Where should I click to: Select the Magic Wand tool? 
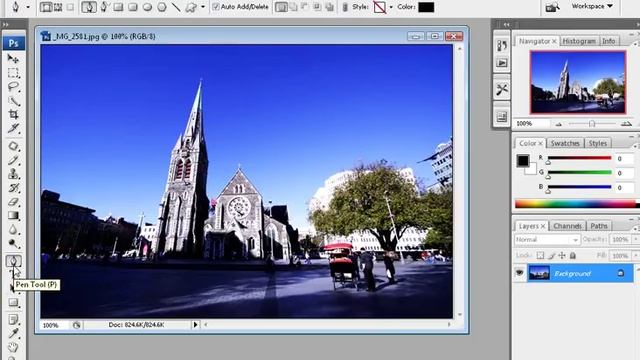coord(13,101)
